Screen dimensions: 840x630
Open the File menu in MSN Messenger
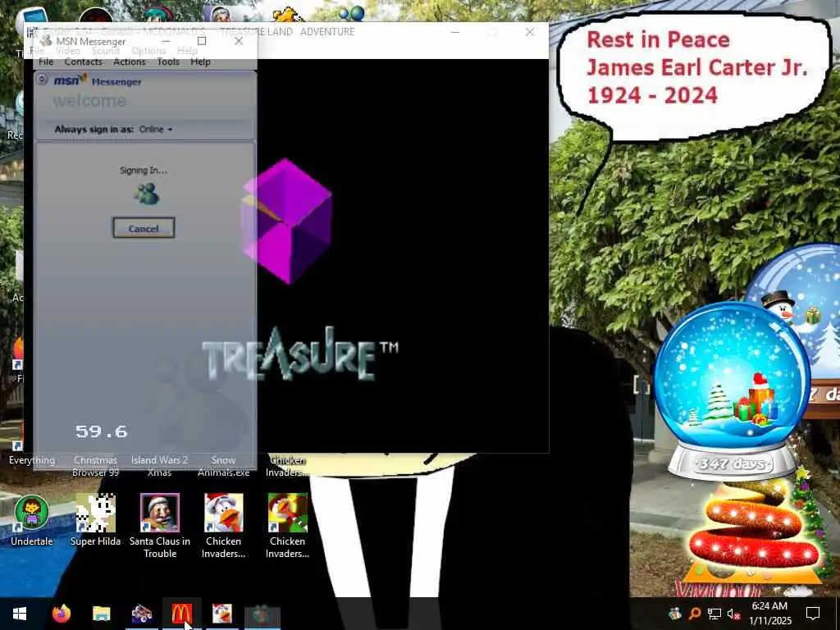coord(46,62)
